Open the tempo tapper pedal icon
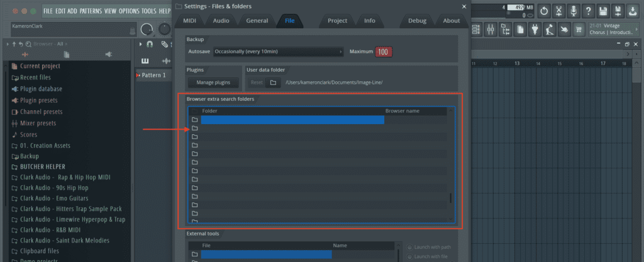 [x=550, y=29]
